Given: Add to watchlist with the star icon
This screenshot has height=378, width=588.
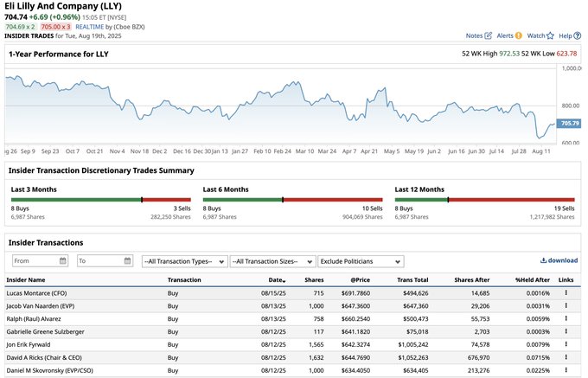Looking at the screenshot, I should [551, 35].
